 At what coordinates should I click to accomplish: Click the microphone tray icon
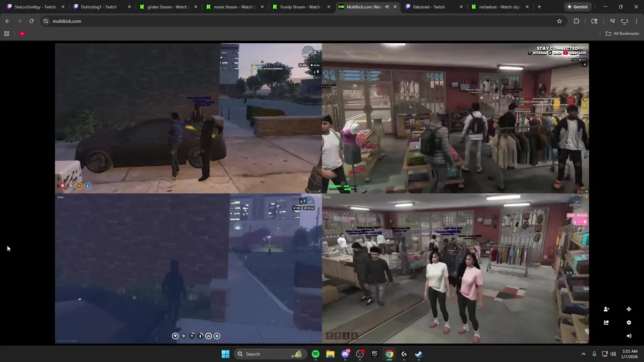pos(594,354)
